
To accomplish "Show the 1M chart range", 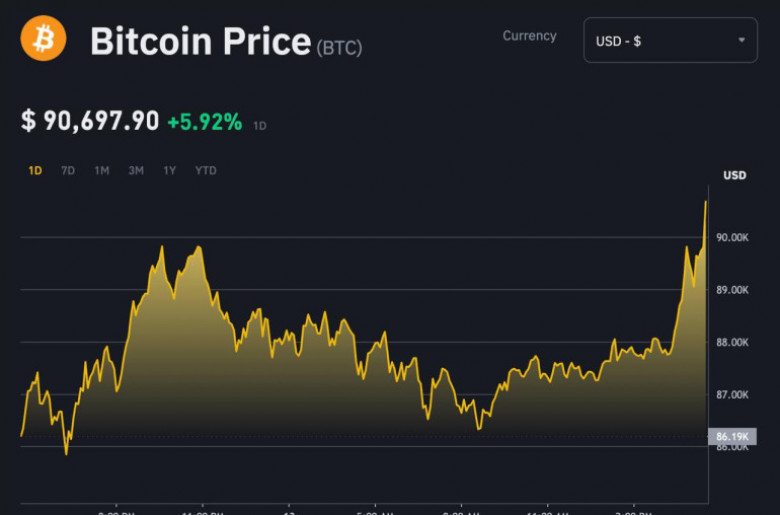I will 102,171.
